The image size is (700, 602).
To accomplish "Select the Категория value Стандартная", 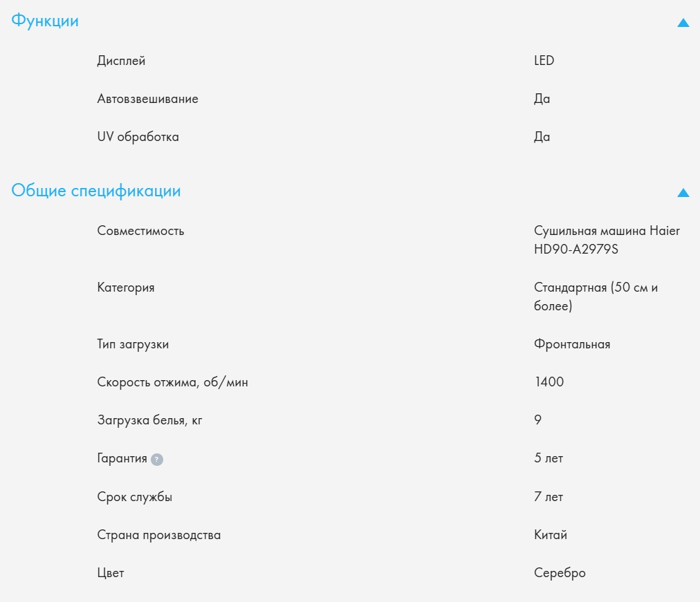I will click(x=596, y=297).
